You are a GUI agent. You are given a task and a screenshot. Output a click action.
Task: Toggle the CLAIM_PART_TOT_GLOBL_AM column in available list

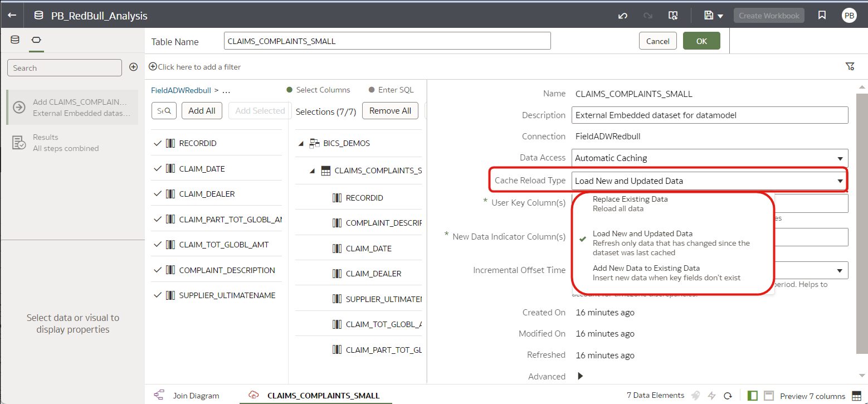click(x=216, y=220)
